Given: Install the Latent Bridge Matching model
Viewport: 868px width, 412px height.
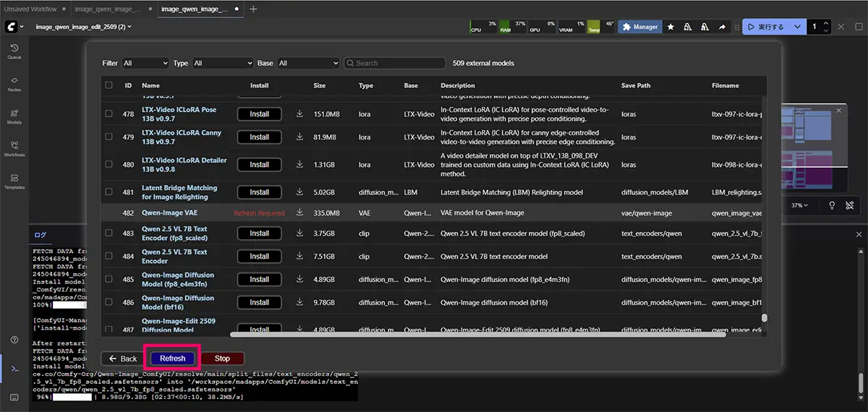Looking at the screenshot, I should 259,192.
